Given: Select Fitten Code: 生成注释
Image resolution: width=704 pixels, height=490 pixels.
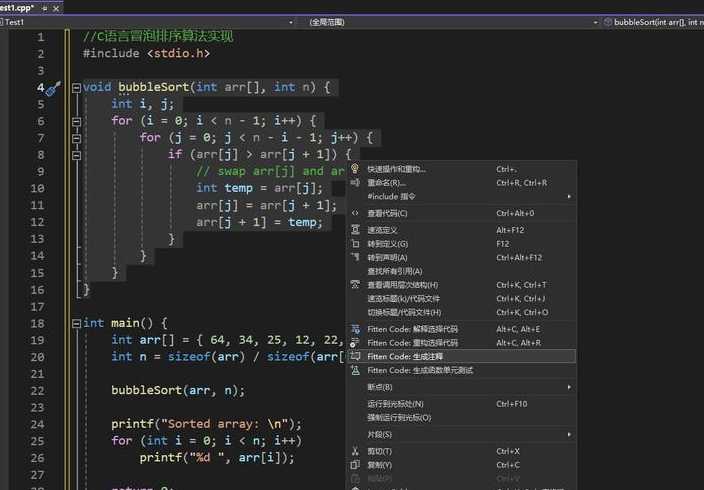Looking at the screenshot, I should pyautogui.click(x=462, y=356).
